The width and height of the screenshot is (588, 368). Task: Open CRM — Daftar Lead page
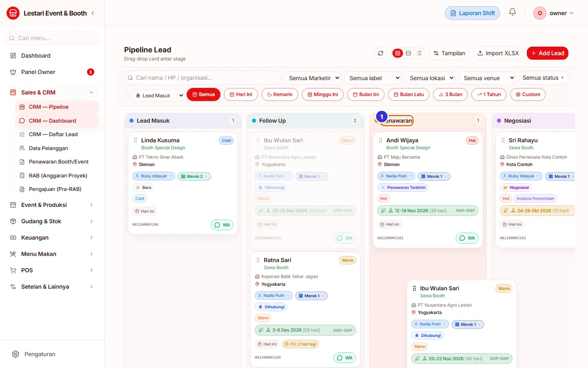57,134
